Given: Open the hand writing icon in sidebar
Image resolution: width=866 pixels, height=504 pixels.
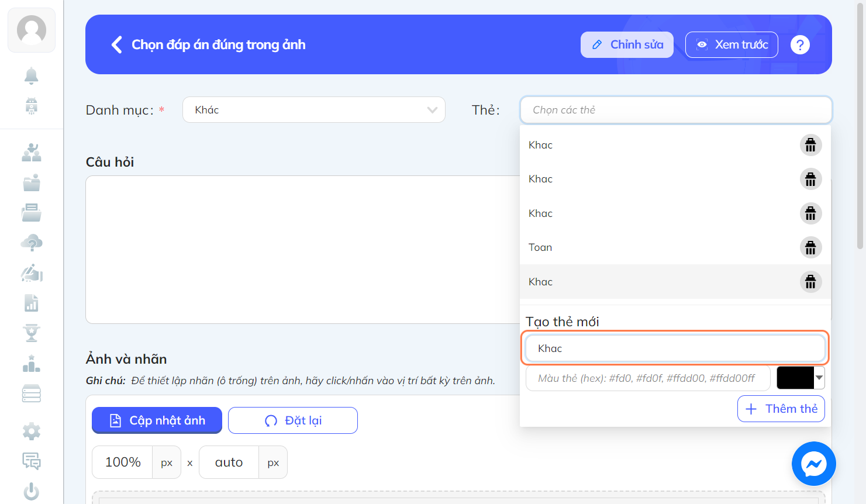Looking at the screenshot, I should (32, 273).
